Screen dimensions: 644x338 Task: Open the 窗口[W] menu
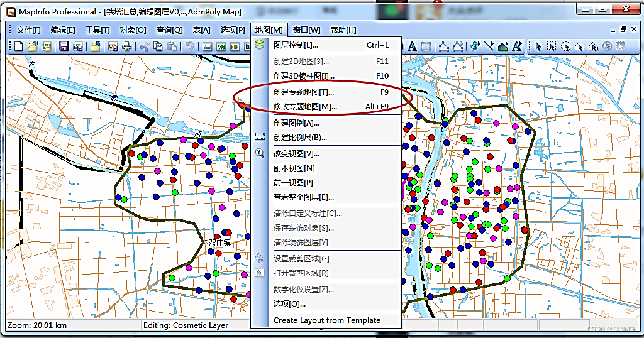[306, 30]
